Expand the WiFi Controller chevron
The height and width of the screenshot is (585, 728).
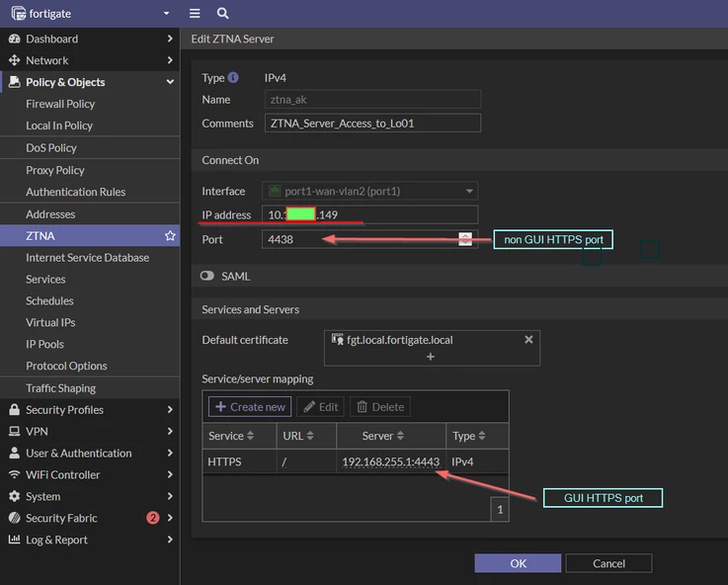(x=170, y=474)
